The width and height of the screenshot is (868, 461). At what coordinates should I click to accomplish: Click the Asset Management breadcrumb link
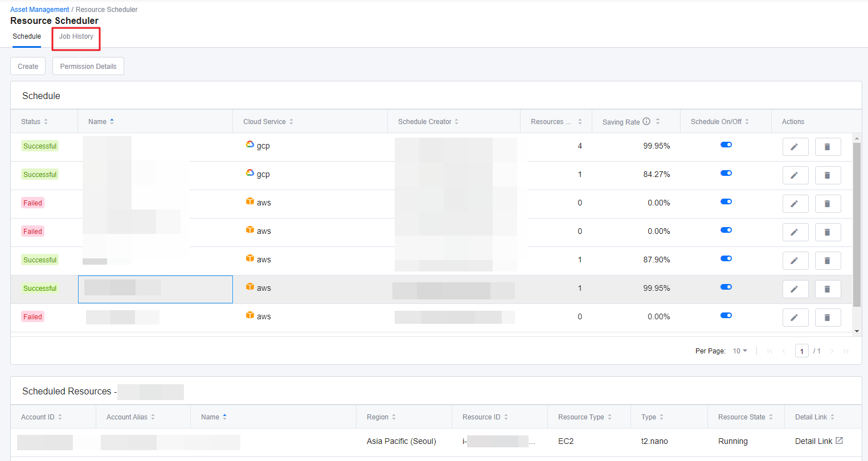(39, 10)
